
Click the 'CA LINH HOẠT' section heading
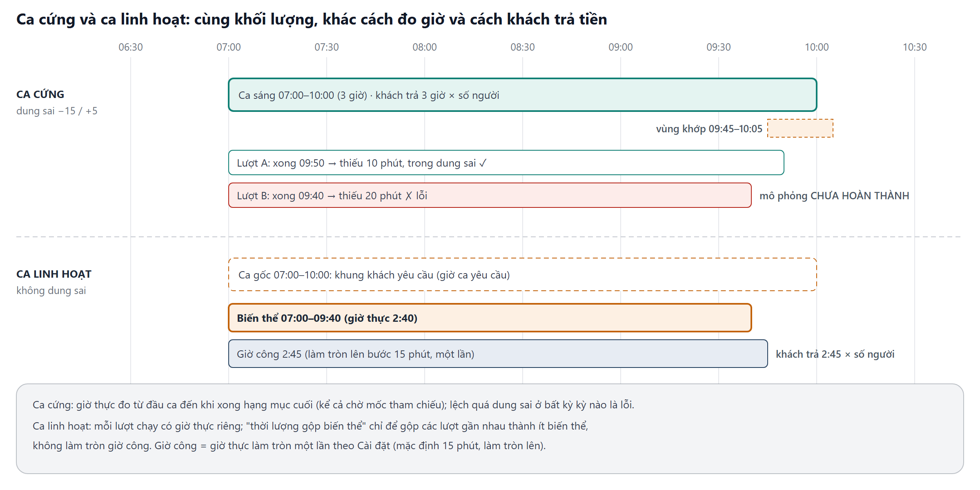pos(54,274)
